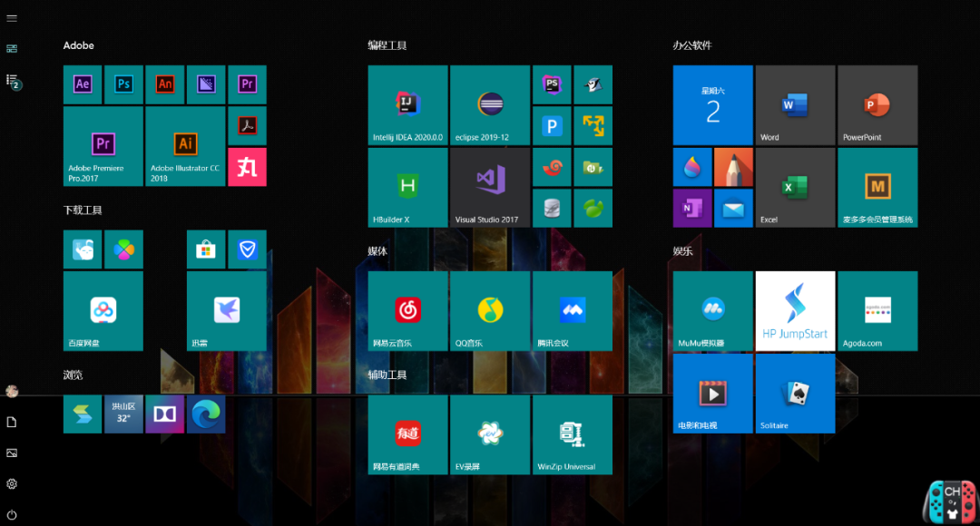Click the orange pencil tile

734,167
